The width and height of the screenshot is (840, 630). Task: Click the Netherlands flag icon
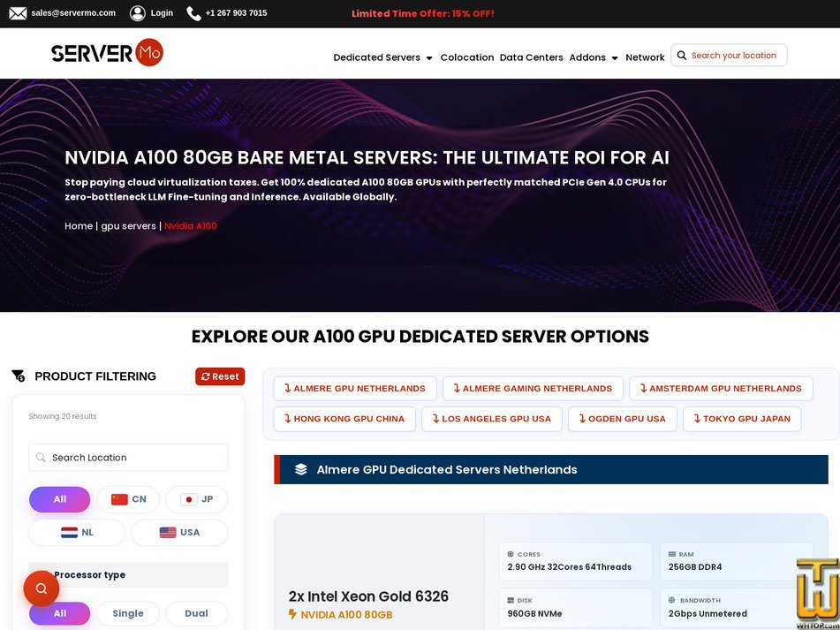(x=69, y=533)
